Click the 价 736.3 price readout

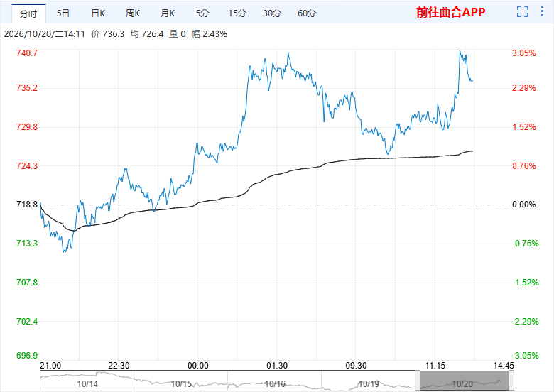tap(108, 34)
